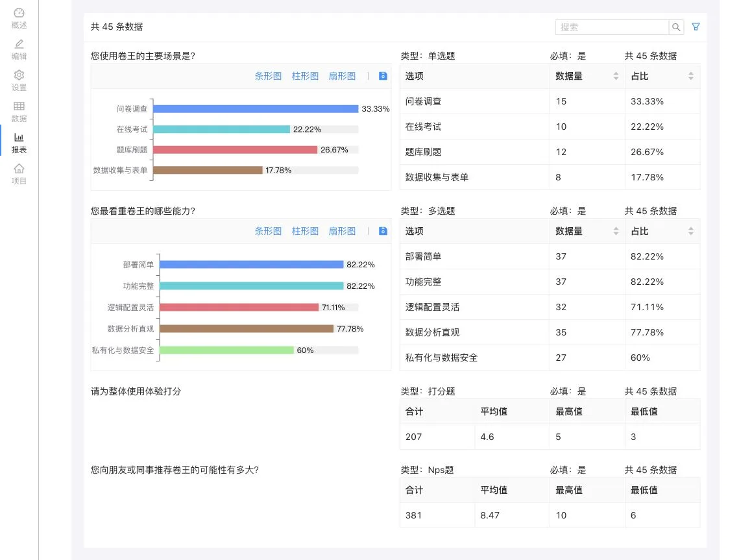
Task: Open the 概述 overview sidebar icon
Action: [x=19, y=18]
